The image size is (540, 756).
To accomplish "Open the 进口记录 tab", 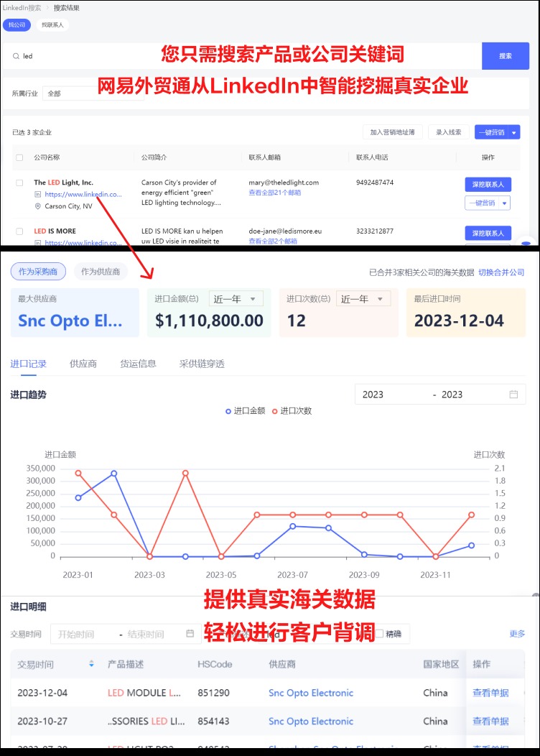I will click(x=29, y=364).
